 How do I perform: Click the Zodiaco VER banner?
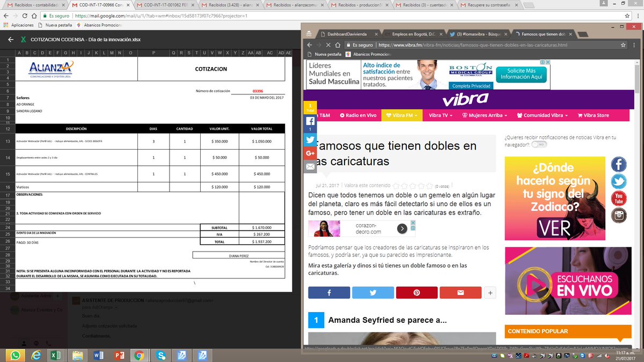click(555, 198)
